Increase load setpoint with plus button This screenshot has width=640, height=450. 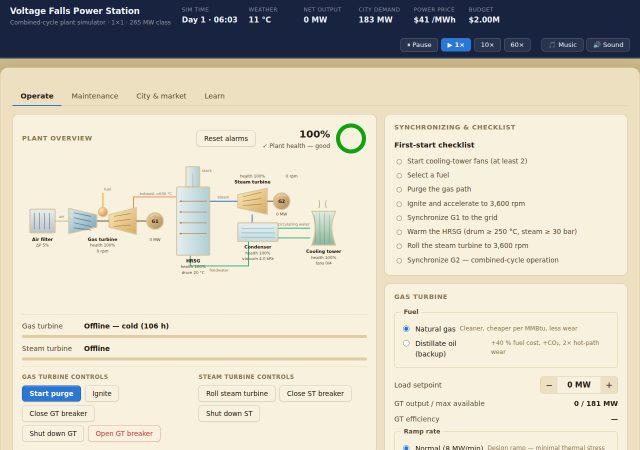pyautogui.click(x=609, y=385)
